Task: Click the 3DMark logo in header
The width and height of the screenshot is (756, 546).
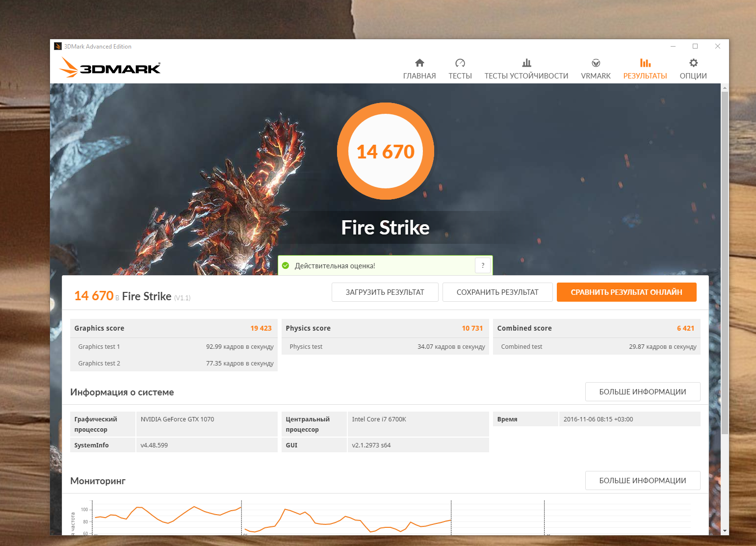Action: [110, 68]
